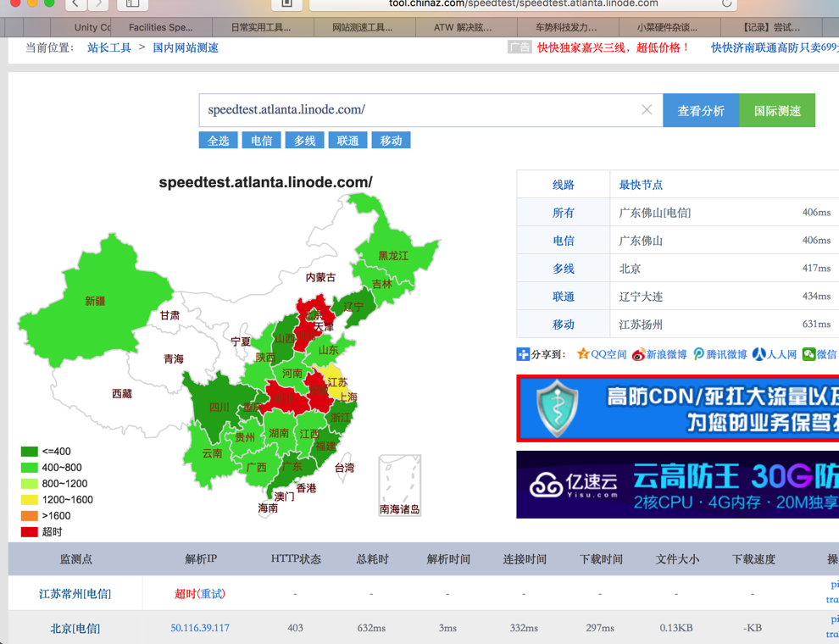Switch to the 【记录】尝试 tab
The height and width of the screenshot is (644, 839).
click(771, 27)
